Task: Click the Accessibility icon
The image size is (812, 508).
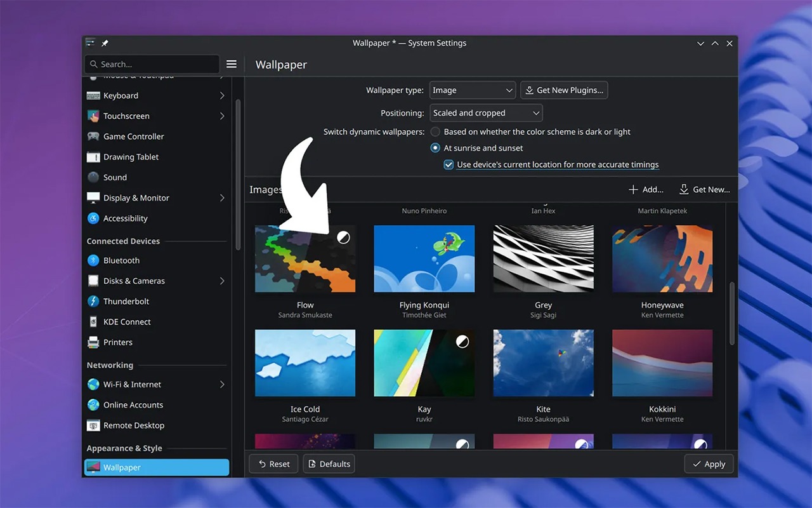Action: (93, 218)
